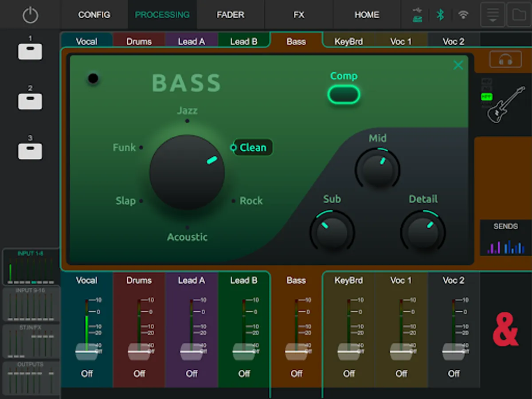The height and width of the screenshot is (399, 532).
Task: Click the Lead B strip name label
Action: tap(243, 280)
